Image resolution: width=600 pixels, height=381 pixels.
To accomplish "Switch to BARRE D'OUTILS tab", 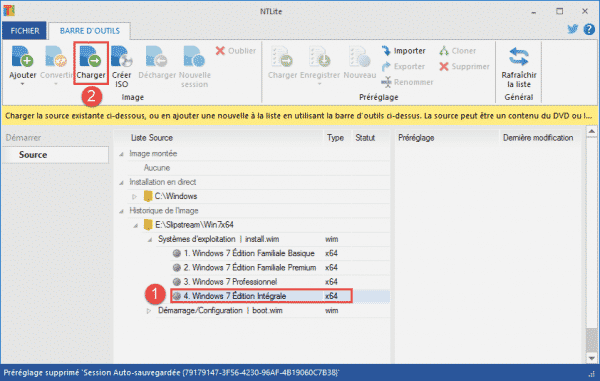I will coord(90,31).
